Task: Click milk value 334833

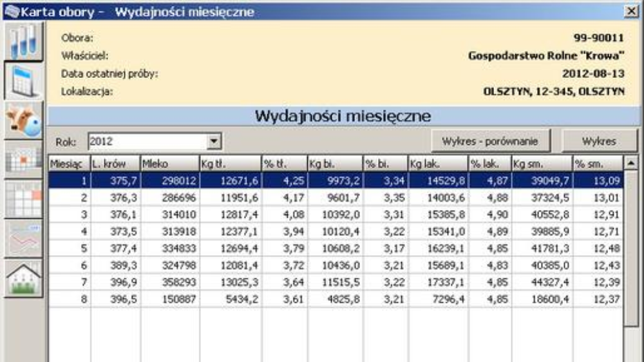Action: (170, 249)
